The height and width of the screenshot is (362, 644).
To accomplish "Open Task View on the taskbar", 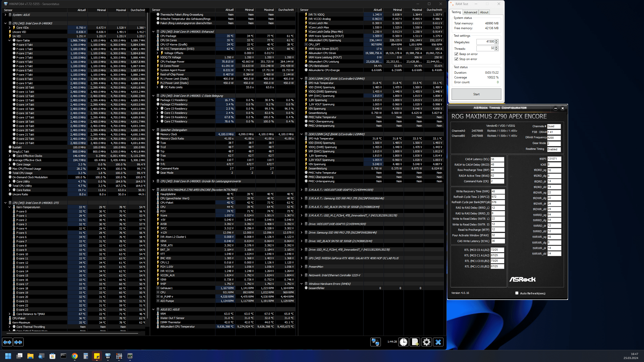I will tap(19, 356).
